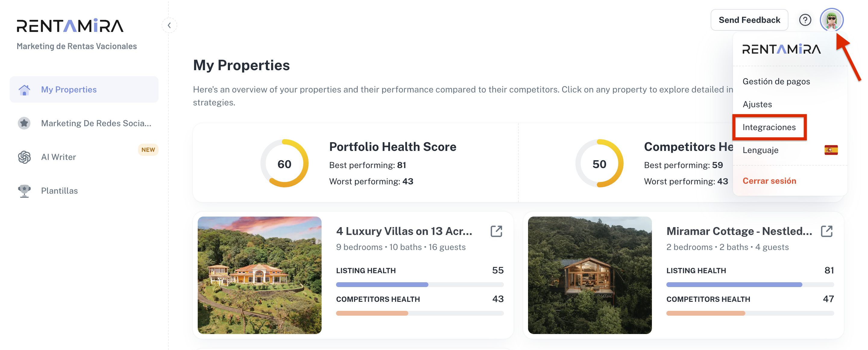Click Cerrar sesión to log out
Image resolution: width=868 pixels, height=350 pixels.
[x=769, y=181]
